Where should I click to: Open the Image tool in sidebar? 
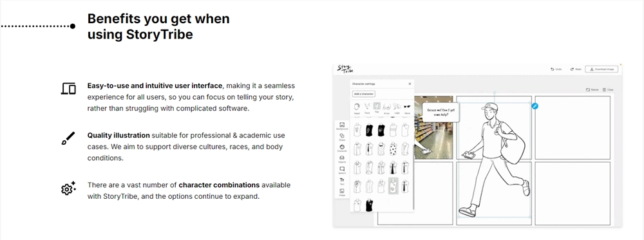342,192
